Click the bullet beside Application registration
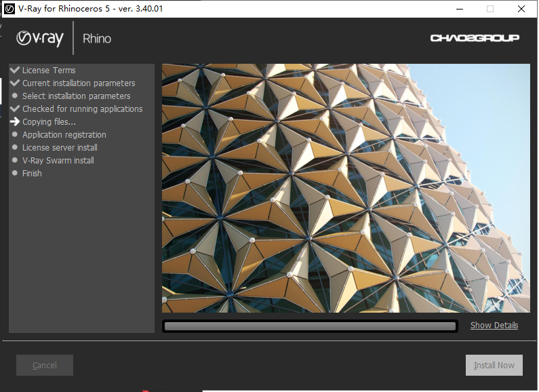539x392 pixels. (15, 135)
